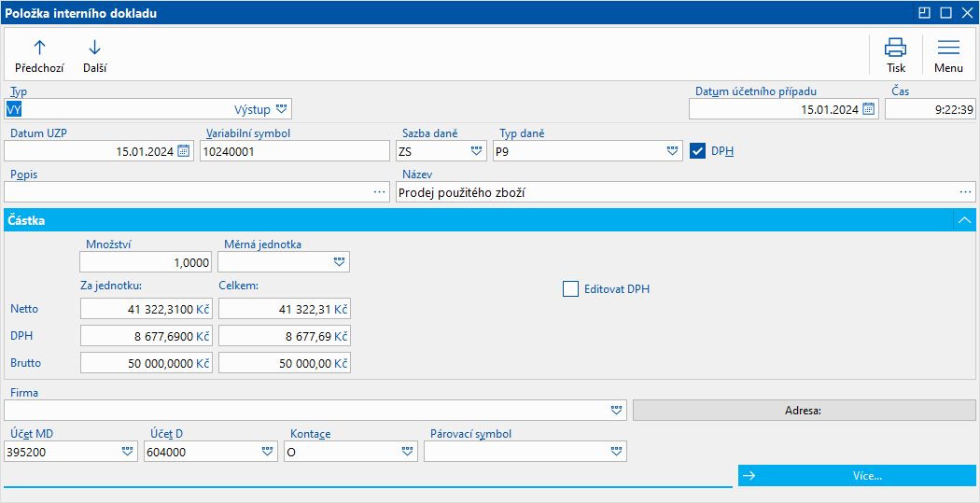Open the Měrná jednotka dropdown
This screenshot has height=503, width=980.
pos(340,262)
